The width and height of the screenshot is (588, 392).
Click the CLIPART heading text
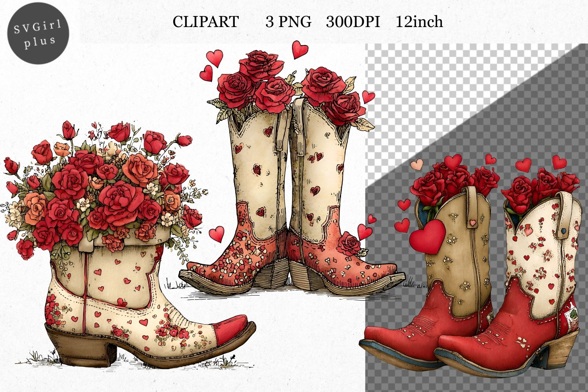(x=205, y=22)
